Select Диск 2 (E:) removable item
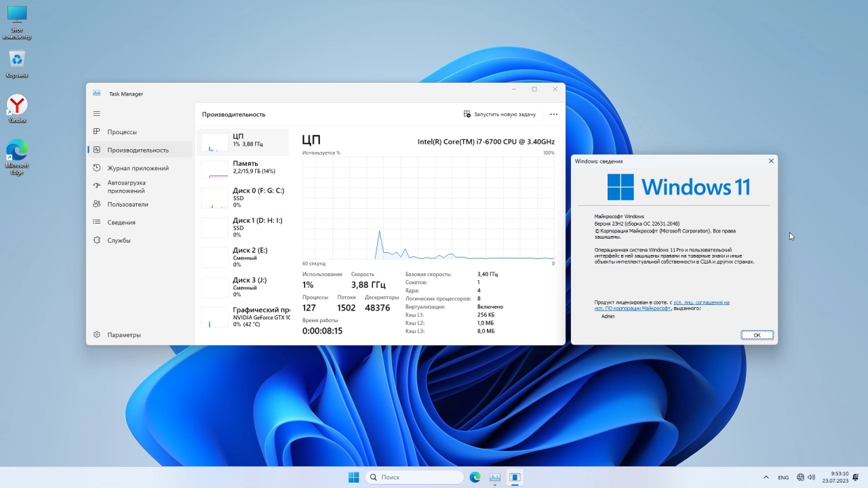The height and width of the screenshot is (488, 868). tap(243, 258)
